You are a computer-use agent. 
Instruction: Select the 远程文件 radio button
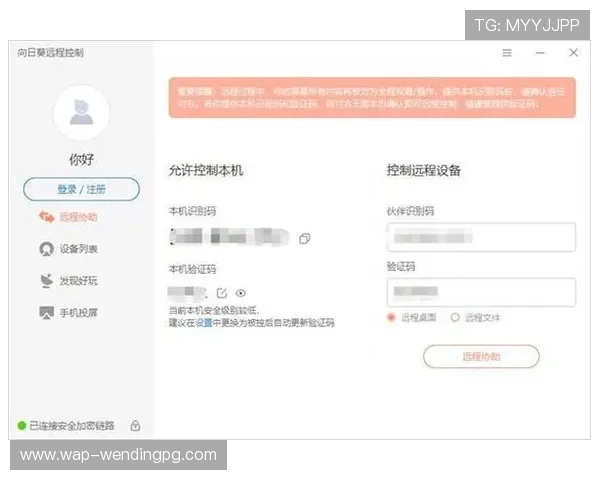455,317
